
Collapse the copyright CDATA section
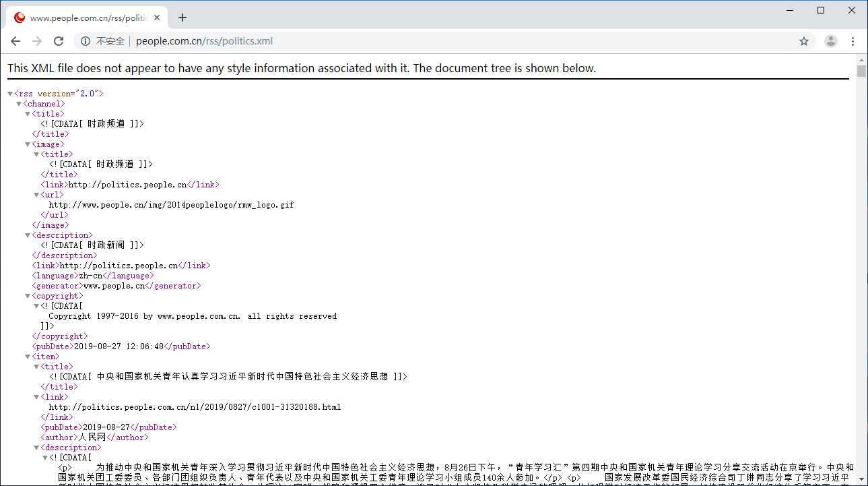(36, 306)
